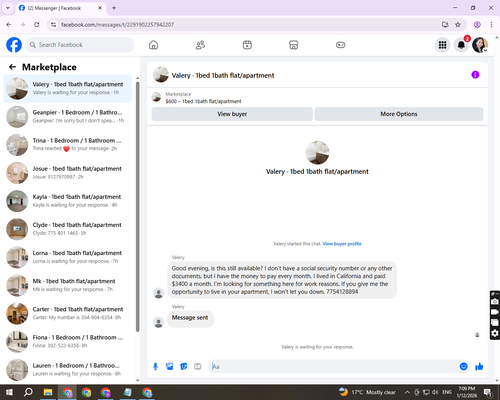Screen dimensions: 500x400
Task: Open the emoji picker in the message box
Action: 463,366
